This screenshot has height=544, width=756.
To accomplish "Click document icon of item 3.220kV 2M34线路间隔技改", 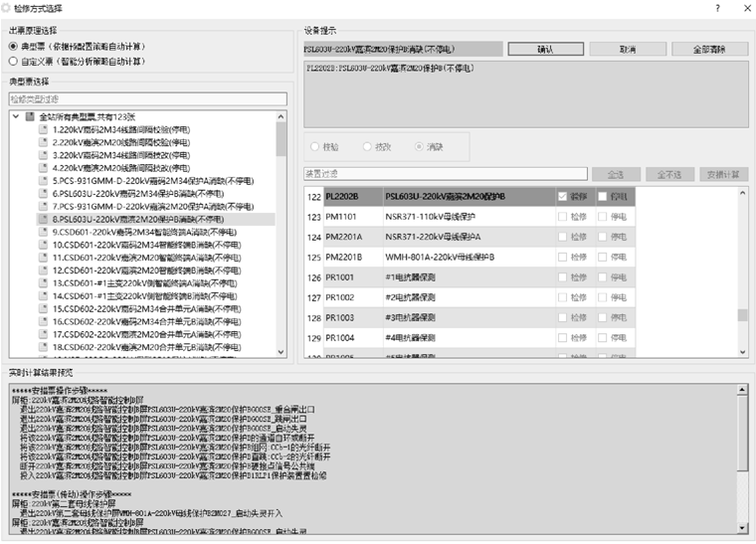I will pyautogui.click(x=43, y=155).
